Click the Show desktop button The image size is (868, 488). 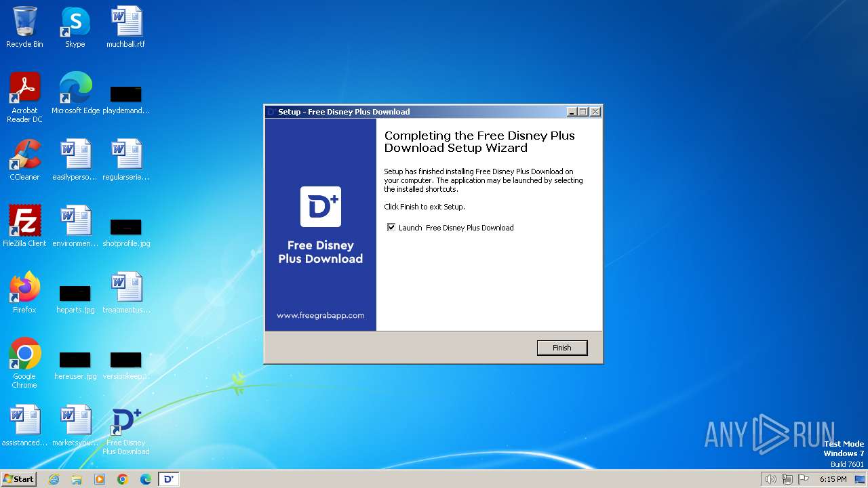[860, 479]
